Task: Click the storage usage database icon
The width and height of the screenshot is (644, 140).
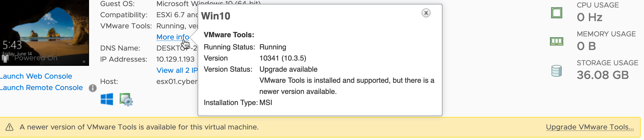Action: [557, 71]
